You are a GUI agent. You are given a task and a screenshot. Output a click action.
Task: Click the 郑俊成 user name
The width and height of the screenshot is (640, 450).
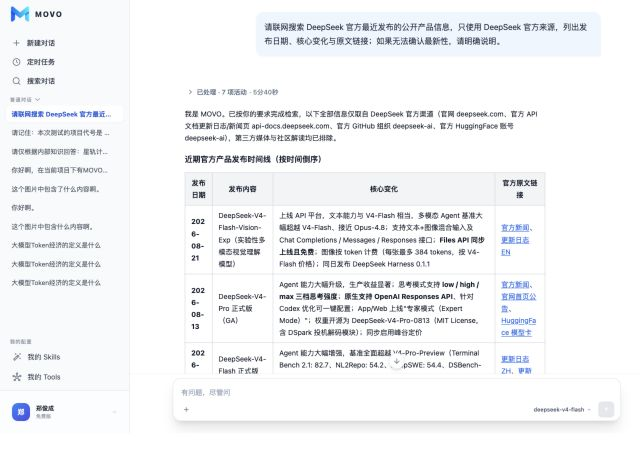pos(45,408)
